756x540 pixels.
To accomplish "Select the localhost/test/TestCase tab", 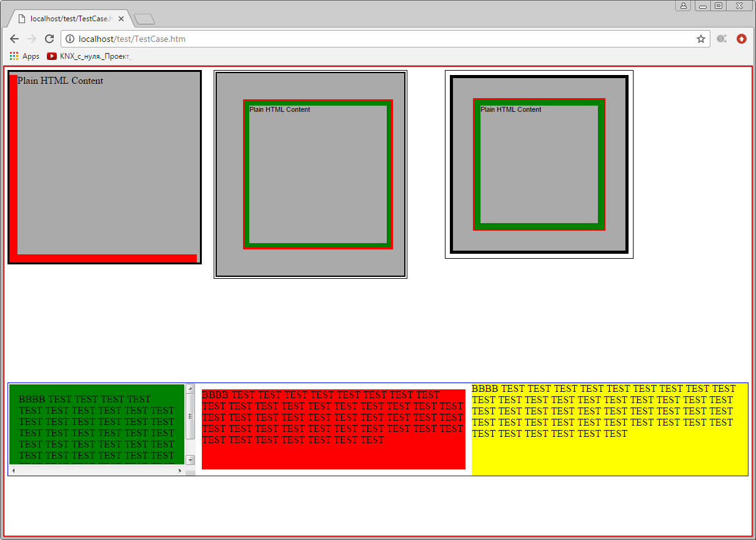I will click(x=69, y=19).
